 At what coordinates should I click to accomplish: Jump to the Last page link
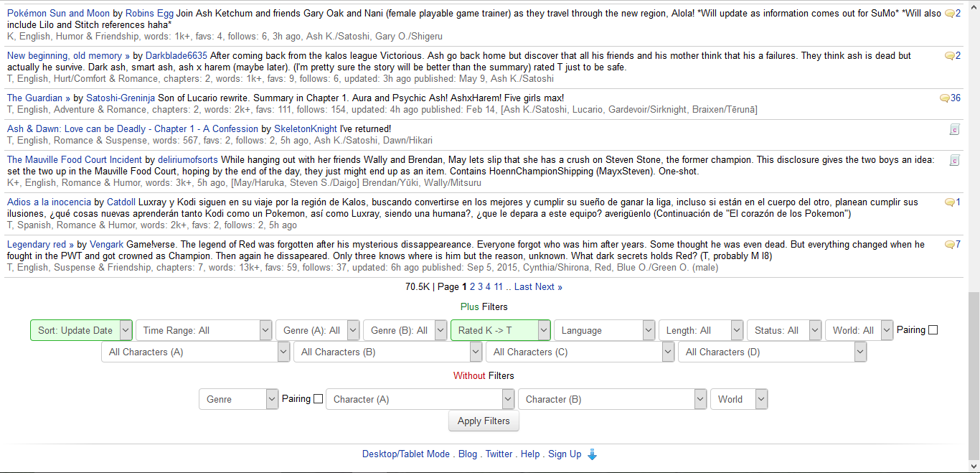click(523, 287)
